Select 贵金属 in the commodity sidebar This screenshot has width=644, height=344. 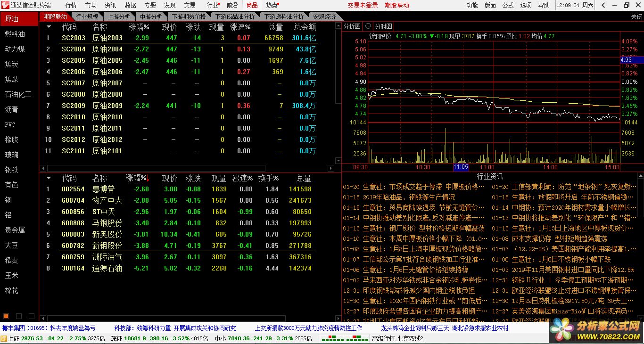pos(15,230)
